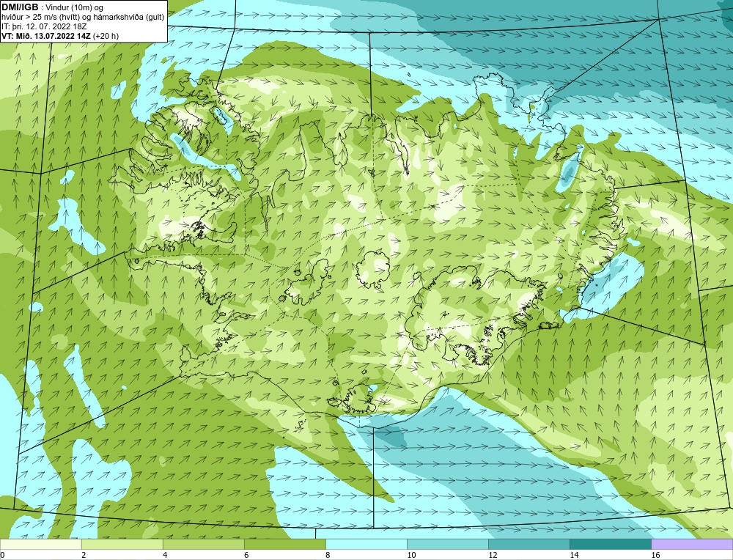Click the legend label '8'
The image size is (733, 560).
click(328, 555)
